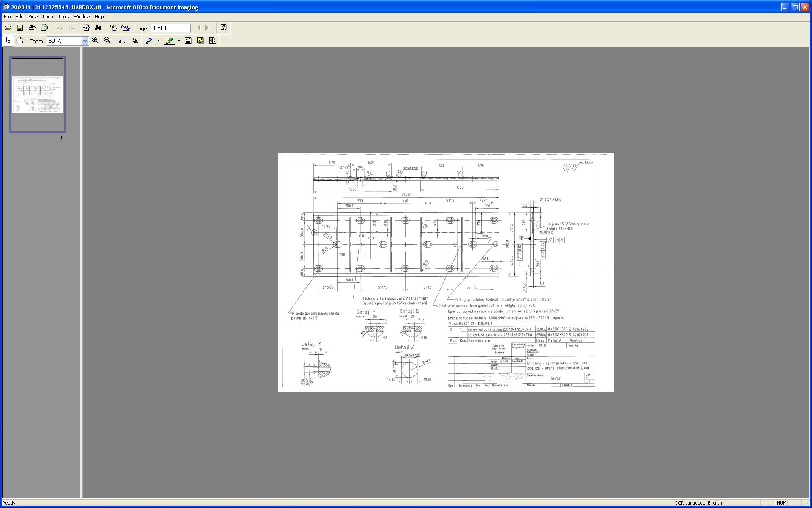This screenshot has width=812, height=508.
Task: Open the Reading View glasses icon
Action: coord(86,28)
